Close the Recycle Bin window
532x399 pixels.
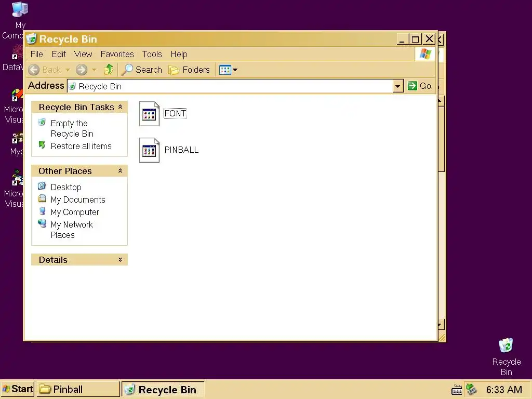coord(430,39)
